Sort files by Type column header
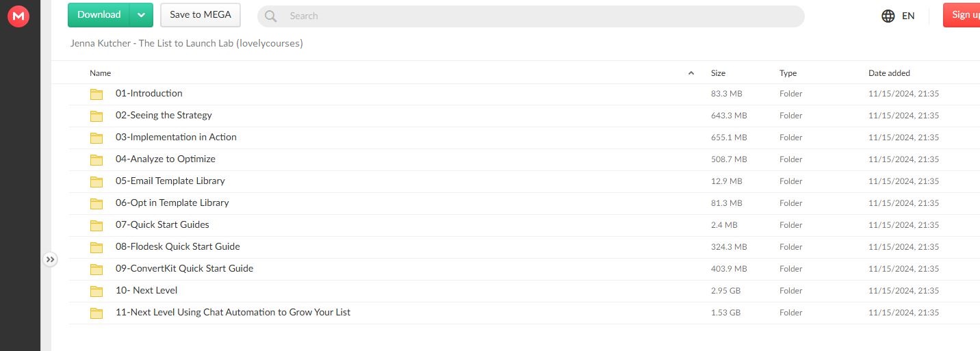Image resolution: width=980 pixels, height=351 pixels. (x=788, y=73)
